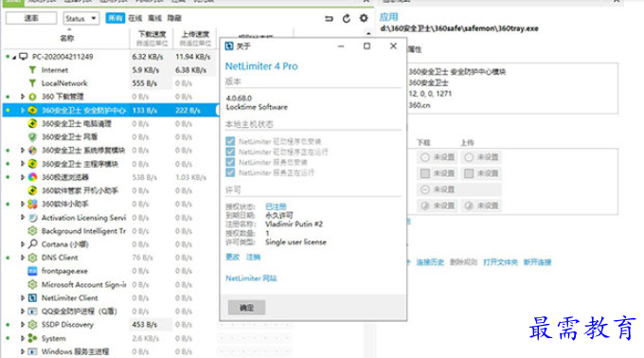
Task: Click the 6.32 KB/s download speed value
Action: click(148, 57)
